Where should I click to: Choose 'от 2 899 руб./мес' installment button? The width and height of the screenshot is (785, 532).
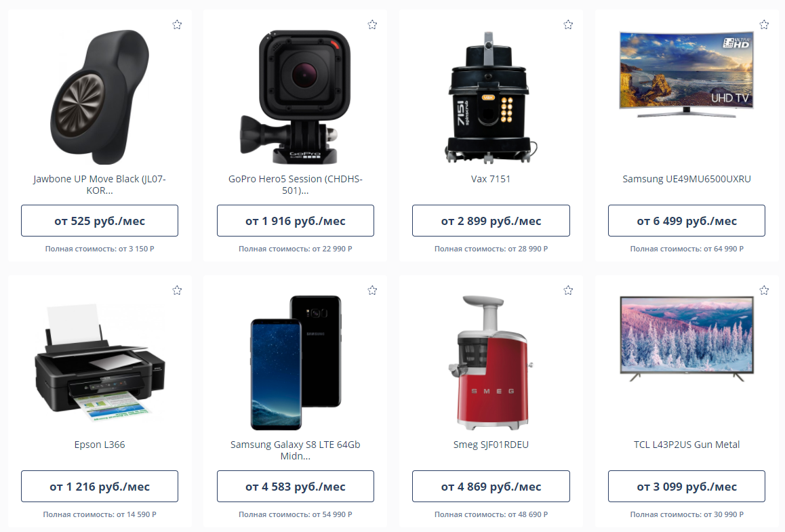[491, 221]
